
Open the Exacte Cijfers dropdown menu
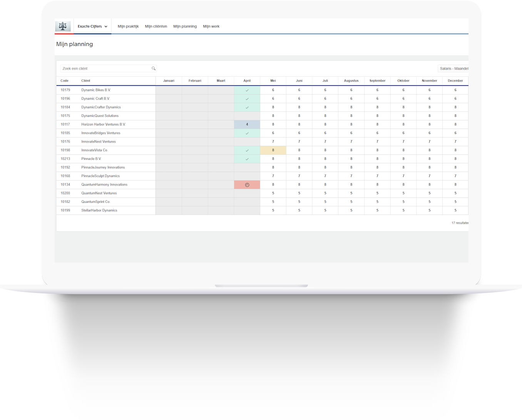92,27
